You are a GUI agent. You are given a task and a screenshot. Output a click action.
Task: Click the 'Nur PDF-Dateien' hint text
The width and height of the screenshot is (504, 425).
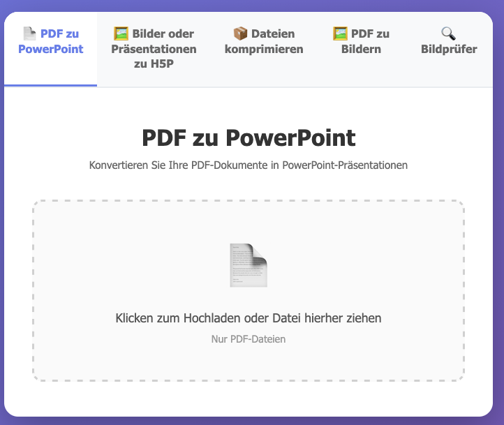click(249, 339)
